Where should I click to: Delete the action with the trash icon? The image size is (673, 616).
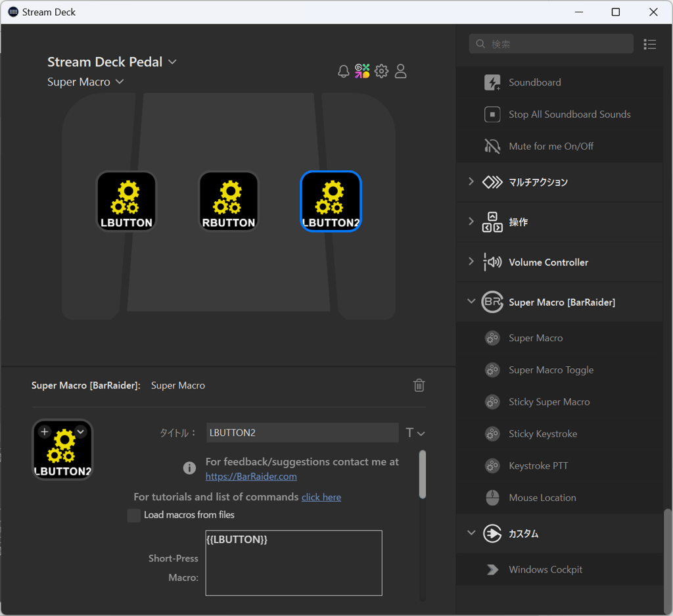[419, 385]
